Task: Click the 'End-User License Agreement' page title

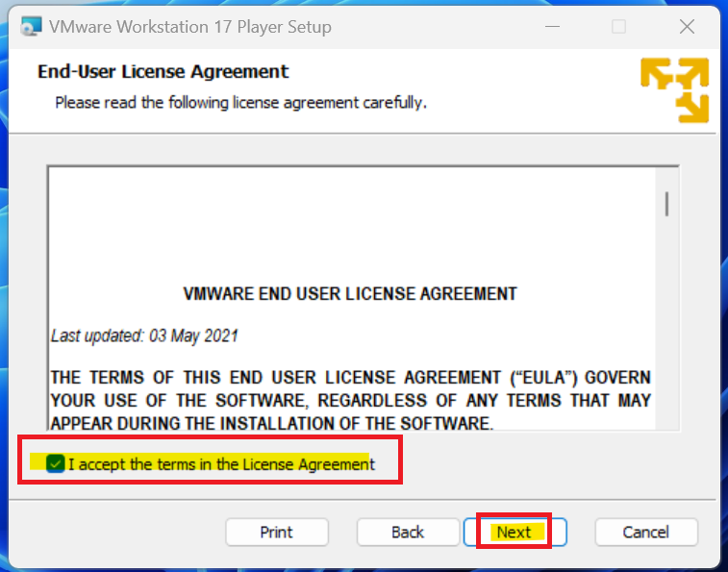Action: [x=163, y=71]
